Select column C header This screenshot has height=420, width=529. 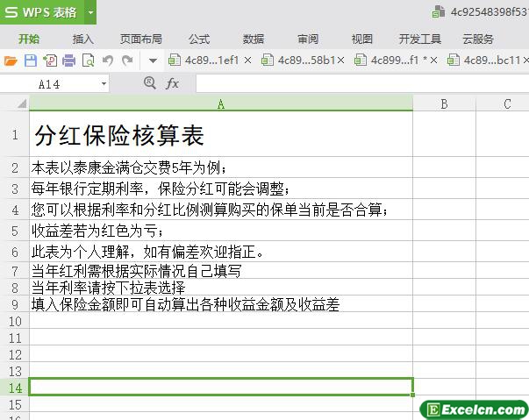pyautogui.click(x=503, y=103)
